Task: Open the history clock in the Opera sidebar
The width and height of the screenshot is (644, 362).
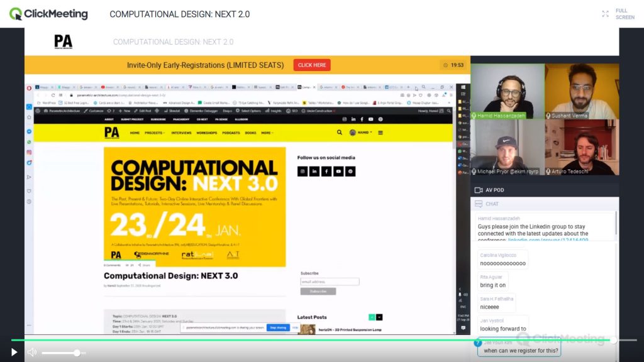Action: [x=29, y=202]
